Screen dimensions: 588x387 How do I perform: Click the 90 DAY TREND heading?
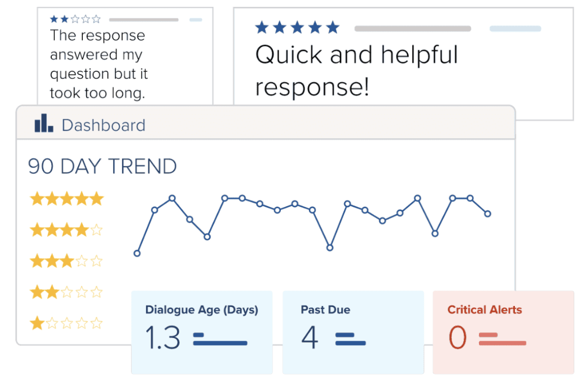click(x=102, y=167)
